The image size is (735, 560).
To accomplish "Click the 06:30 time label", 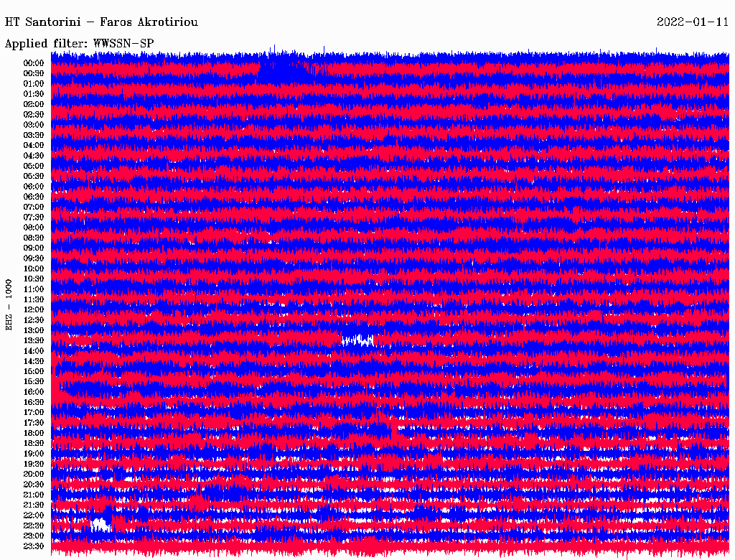I will click(34, 197).
